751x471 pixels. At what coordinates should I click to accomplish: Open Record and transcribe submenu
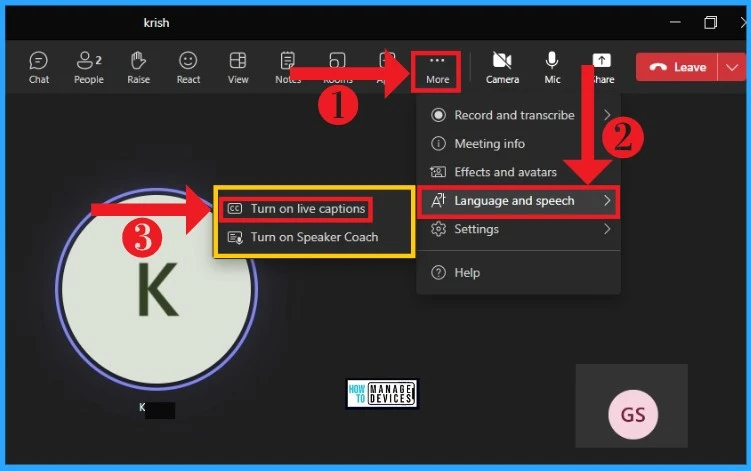click(518, 115)
